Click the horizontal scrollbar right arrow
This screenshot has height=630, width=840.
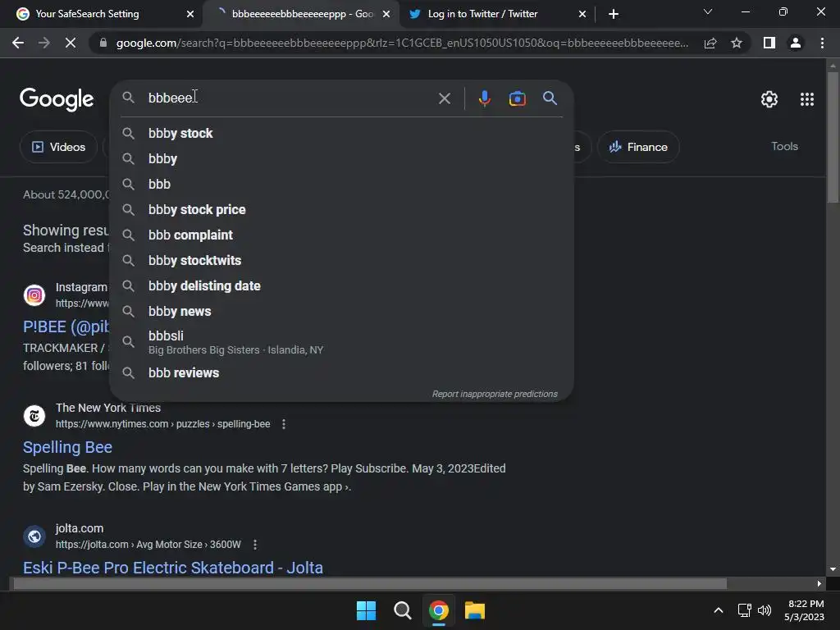point(819,583)
